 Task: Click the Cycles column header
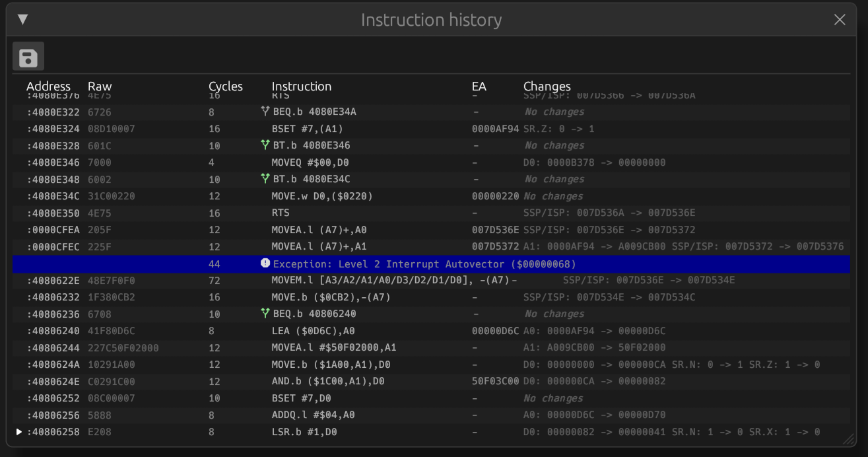[225, 86]
